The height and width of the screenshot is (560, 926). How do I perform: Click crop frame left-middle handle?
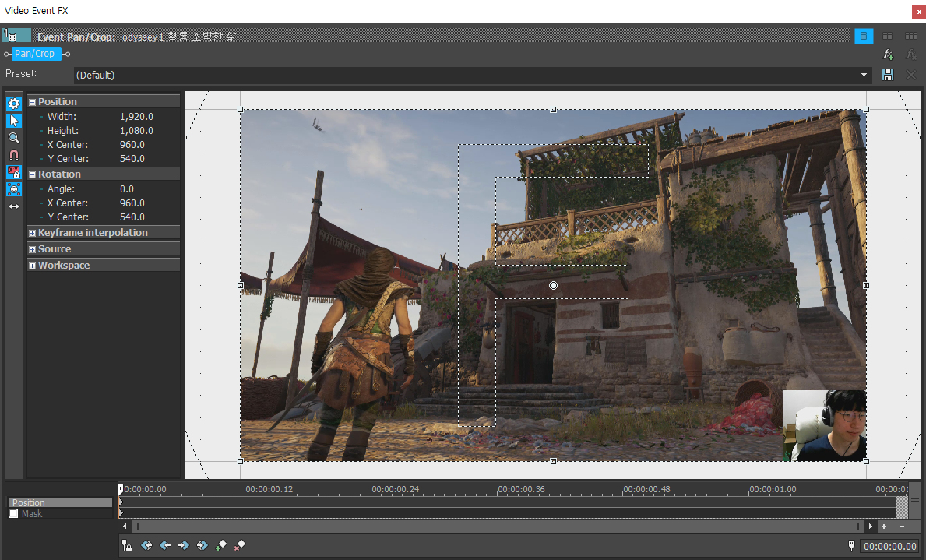(241, 285)
